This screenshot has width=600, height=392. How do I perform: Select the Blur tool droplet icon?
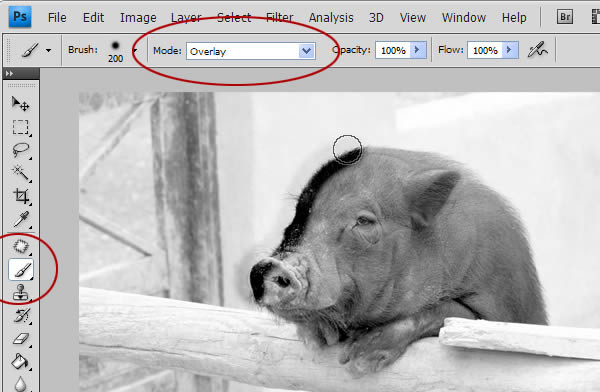(x=21, y=384)
